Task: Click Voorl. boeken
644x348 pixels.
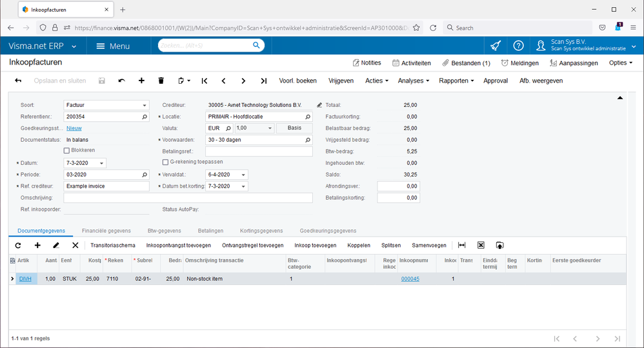Action: [x=297, y=81]
